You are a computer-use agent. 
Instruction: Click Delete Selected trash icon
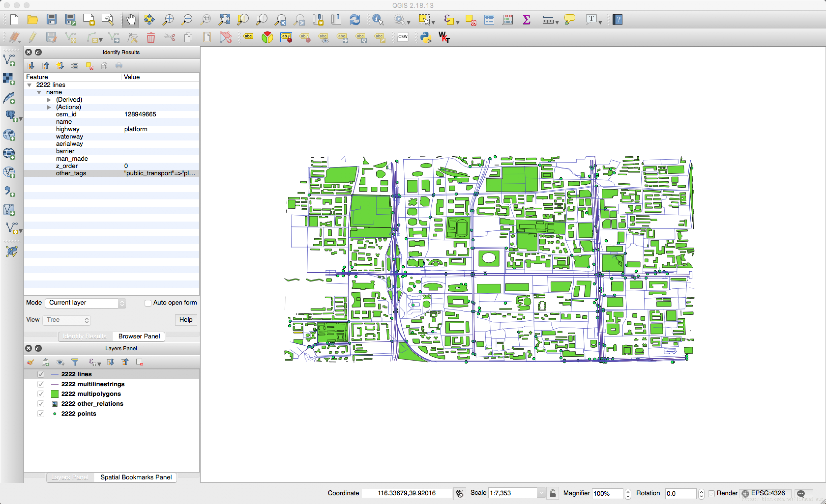[151, 37]
